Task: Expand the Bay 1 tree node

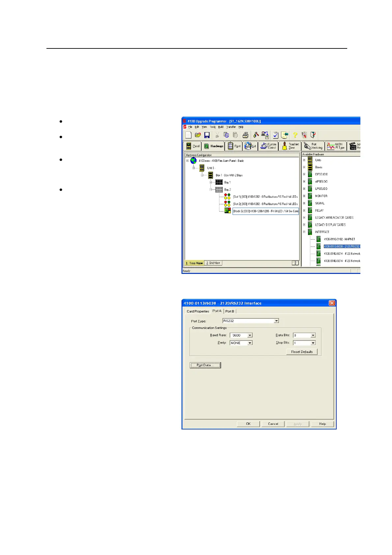Action: coord(210,182)
